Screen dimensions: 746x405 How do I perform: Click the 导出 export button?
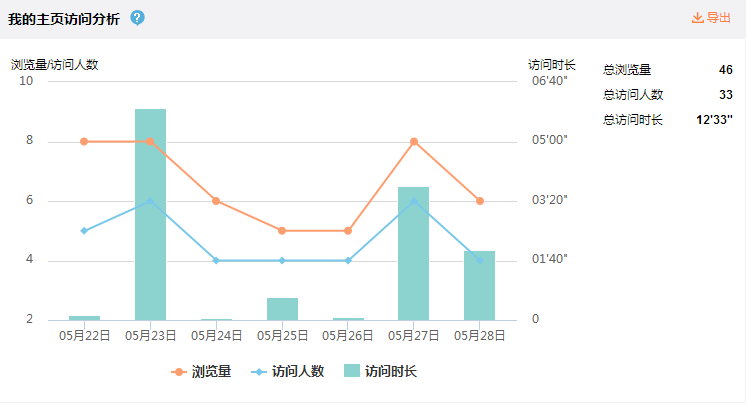(711, 18)
